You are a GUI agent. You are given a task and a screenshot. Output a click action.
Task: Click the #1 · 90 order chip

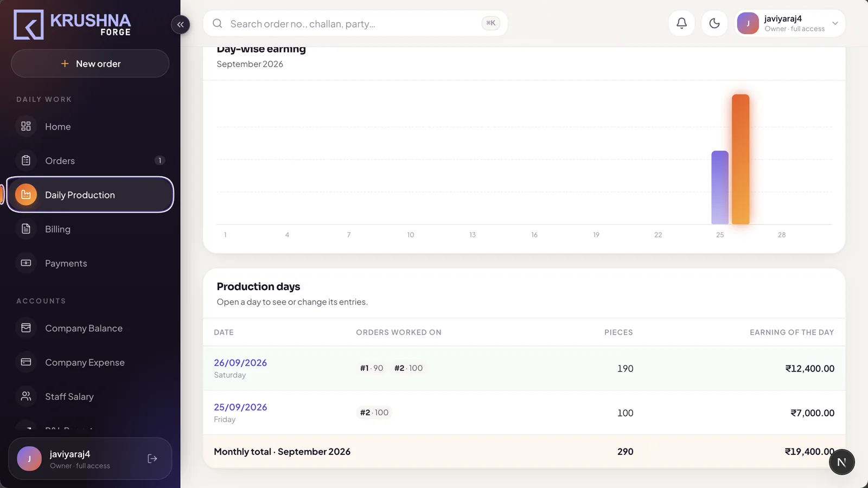click(372, 368)
